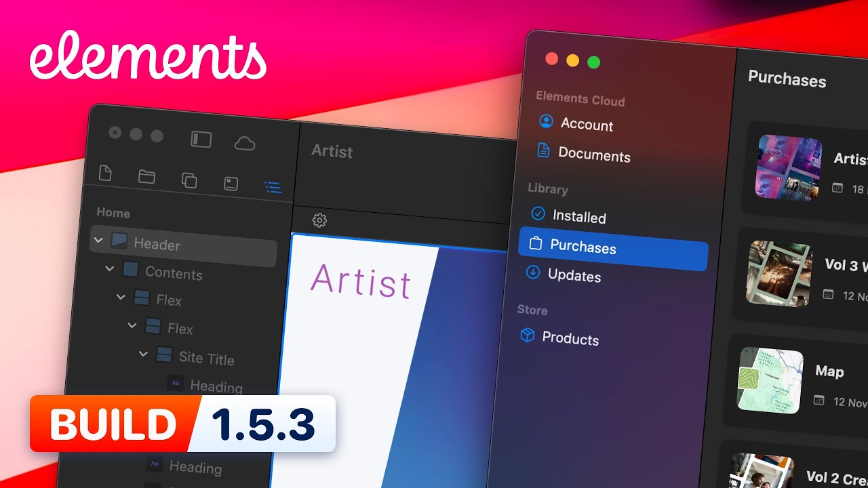Click the Documents page icon

click(543, 150)
